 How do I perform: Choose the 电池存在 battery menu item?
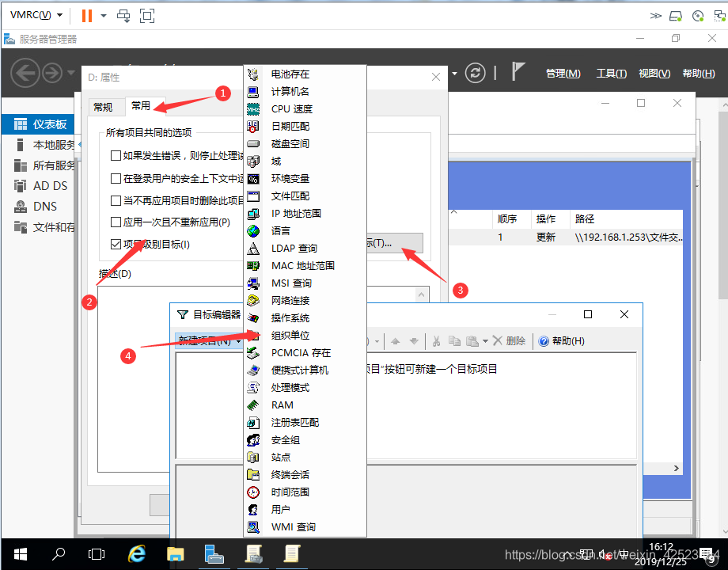pyautogui.click(x=305, y=74)
